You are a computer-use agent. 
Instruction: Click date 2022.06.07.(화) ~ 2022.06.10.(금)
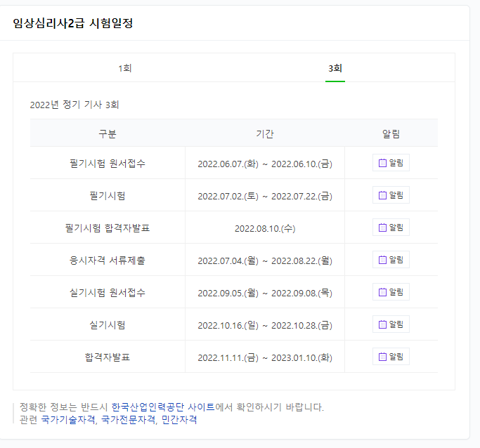click(x=265, y=164)
